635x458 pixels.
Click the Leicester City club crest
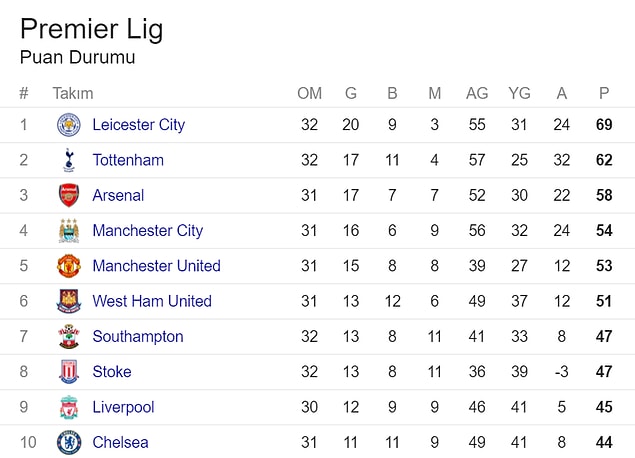pos(69,125)
